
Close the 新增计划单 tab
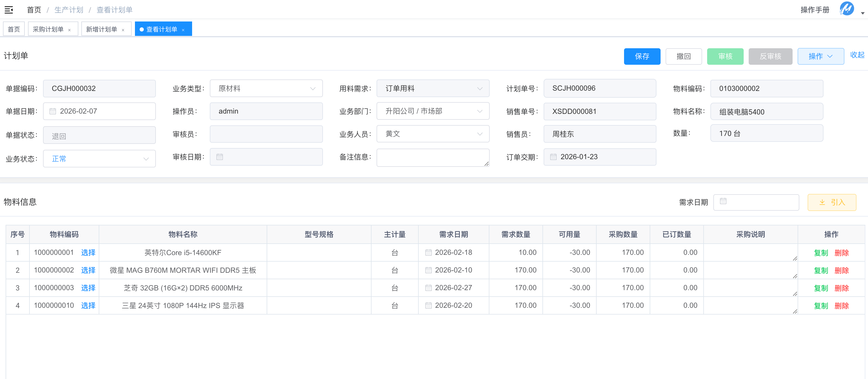coord(123,30)
